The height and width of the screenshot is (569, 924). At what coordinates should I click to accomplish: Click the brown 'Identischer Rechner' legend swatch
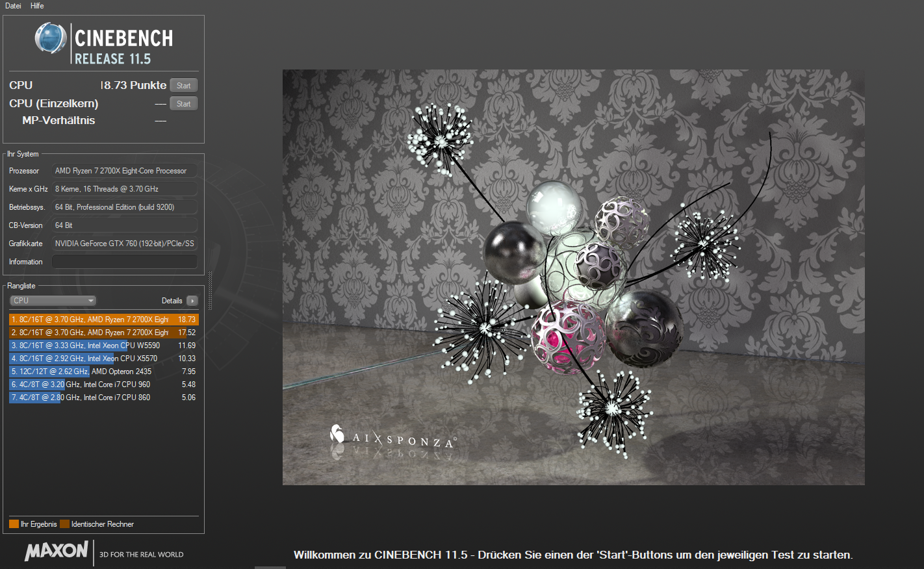(x=64, y=524)
